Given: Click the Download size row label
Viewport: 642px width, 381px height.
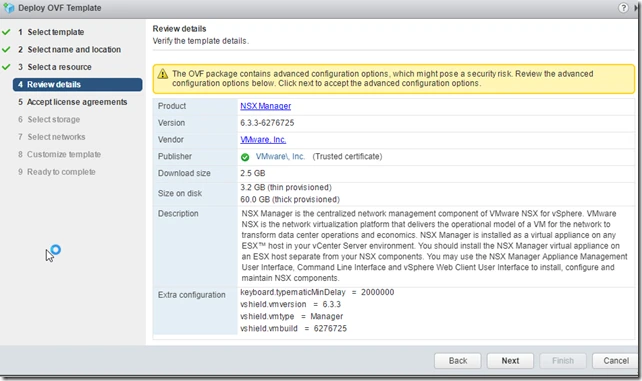Looking at the screenshot, I should (184, 173).
